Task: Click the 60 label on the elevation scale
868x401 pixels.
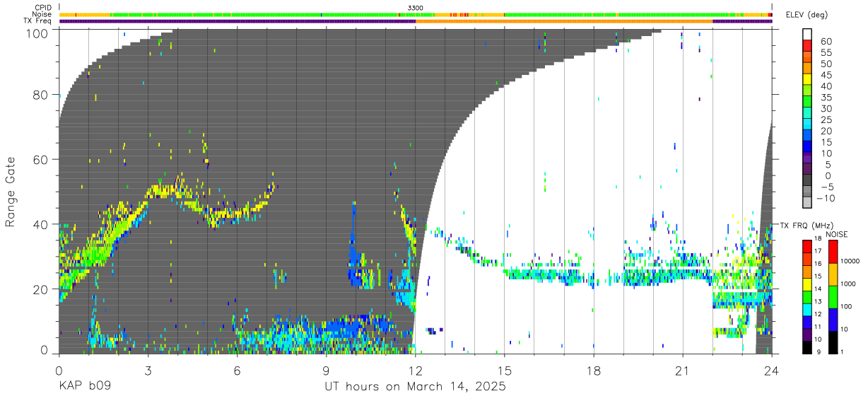Action: (x=826, y=41)
